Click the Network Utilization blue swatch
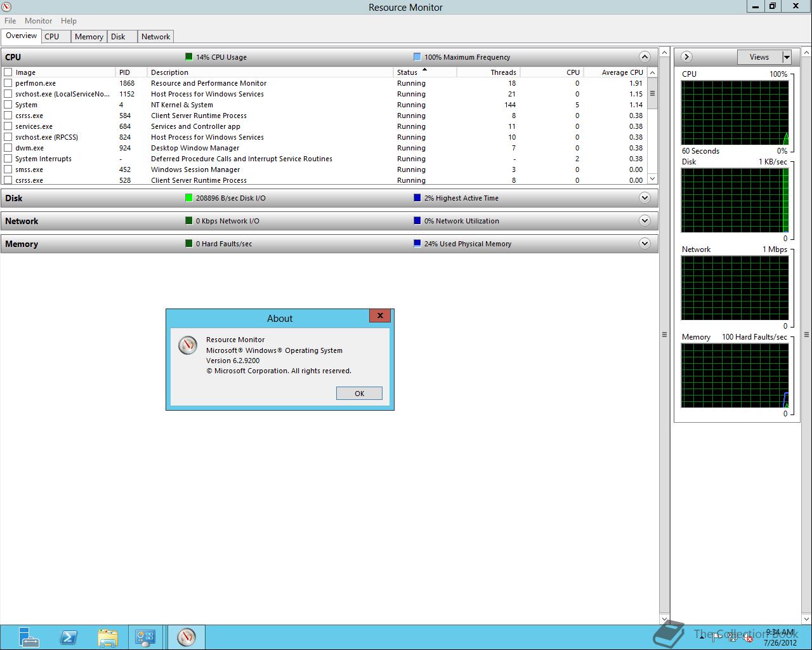This screenshot has height=650, width=812. coord(417,221)
